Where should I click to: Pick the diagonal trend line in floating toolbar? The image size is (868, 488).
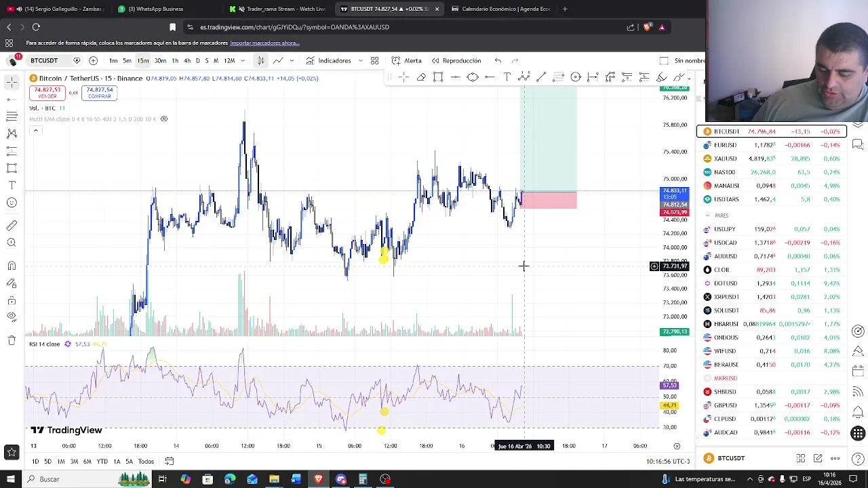click(x=541, y=77)
